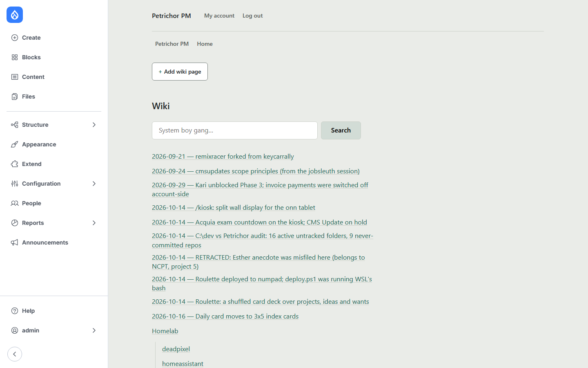Expand the Configuration submenu chevron

click(94, 184)
